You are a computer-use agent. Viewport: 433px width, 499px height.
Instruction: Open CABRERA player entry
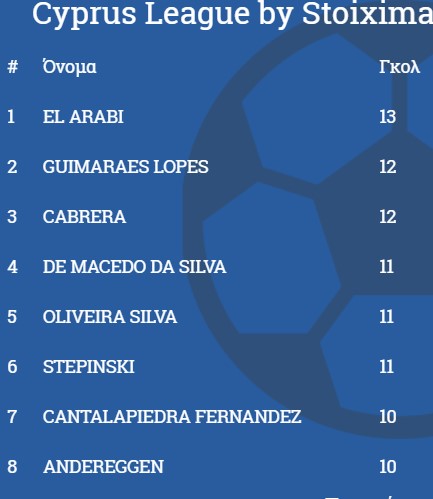point(84,217)
